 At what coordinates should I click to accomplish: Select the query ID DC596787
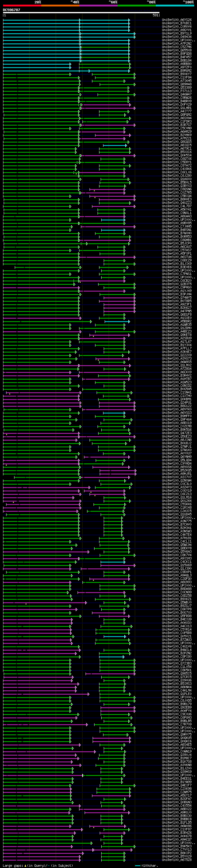[11, 10]
